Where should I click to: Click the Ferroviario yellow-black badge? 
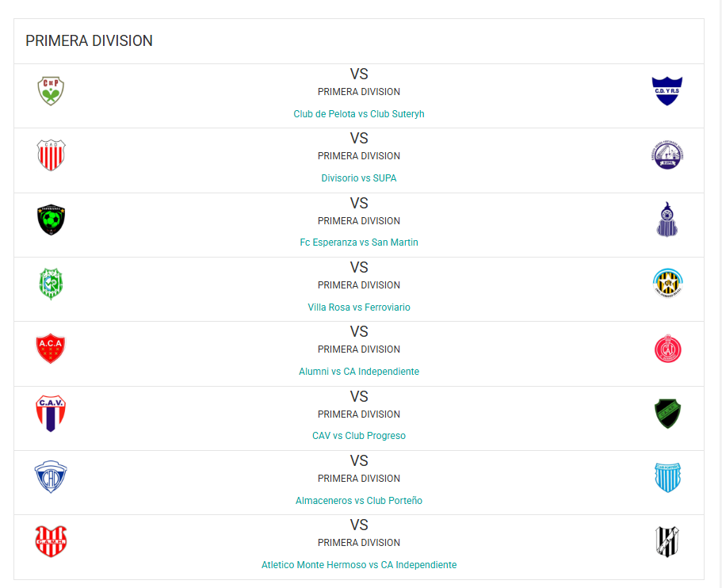point(667,283)
